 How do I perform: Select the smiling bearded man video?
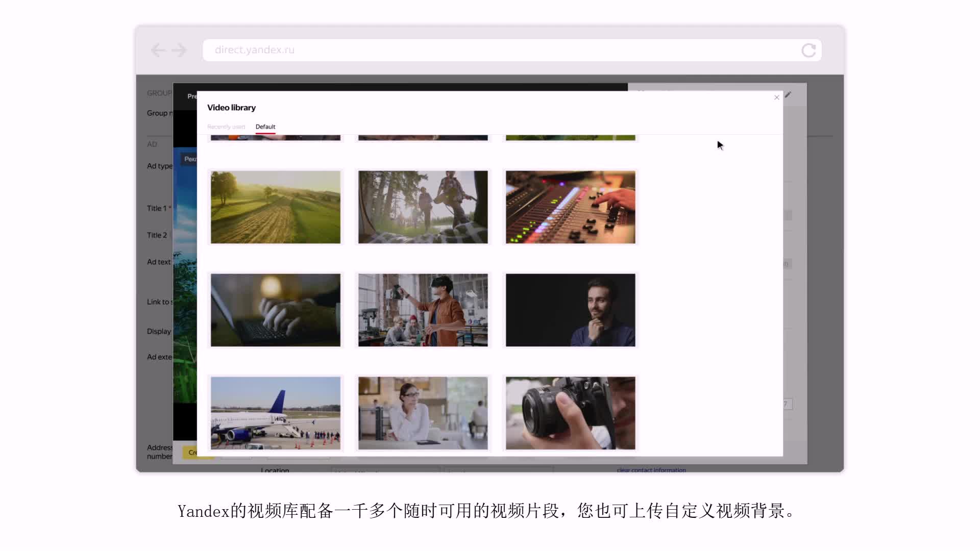[x=571, y=310]
